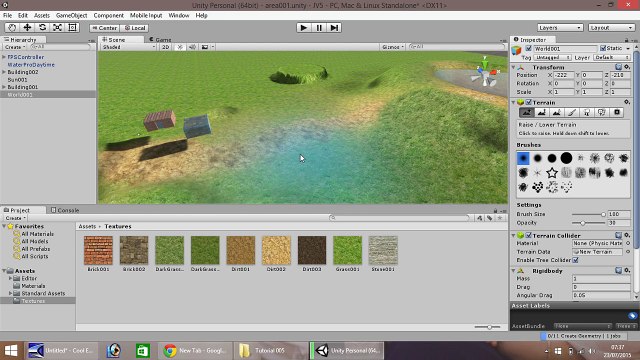Switch to the Game tab

point(160,40)
